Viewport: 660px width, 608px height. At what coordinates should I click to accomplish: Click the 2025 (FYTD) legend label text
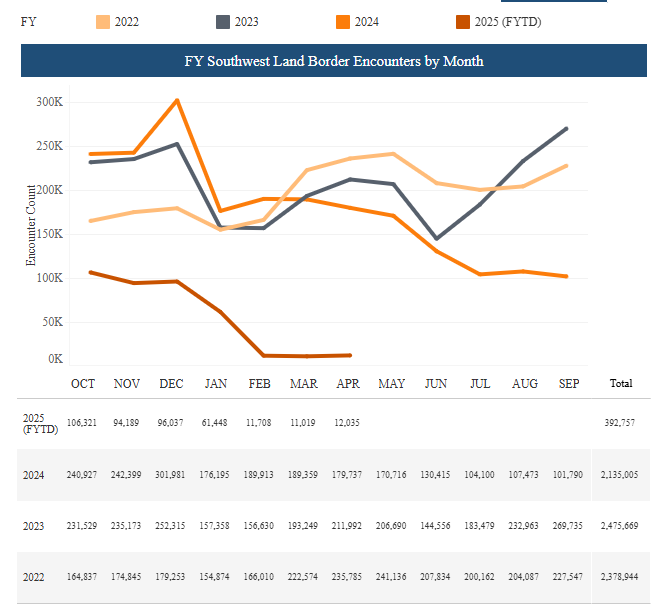click(x=510, y=22)
